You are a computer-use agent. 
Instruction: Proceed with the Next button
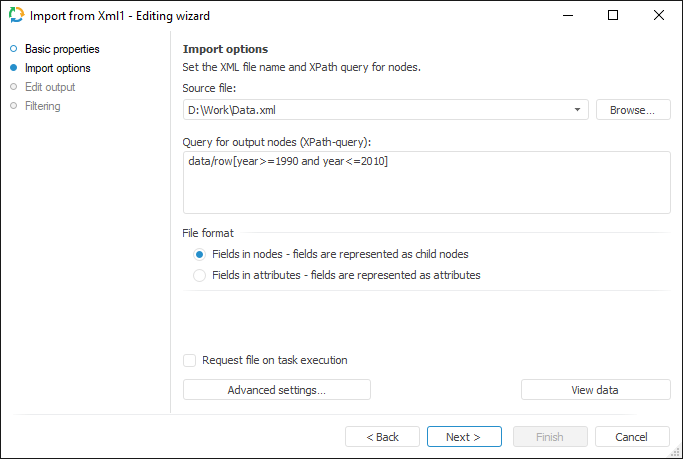464,437
